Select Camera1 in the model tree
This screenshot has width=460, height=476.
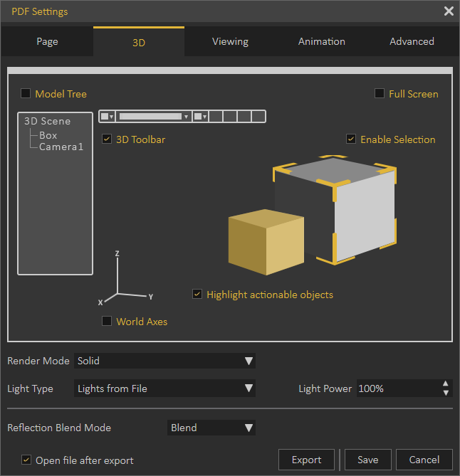point(61,147)
